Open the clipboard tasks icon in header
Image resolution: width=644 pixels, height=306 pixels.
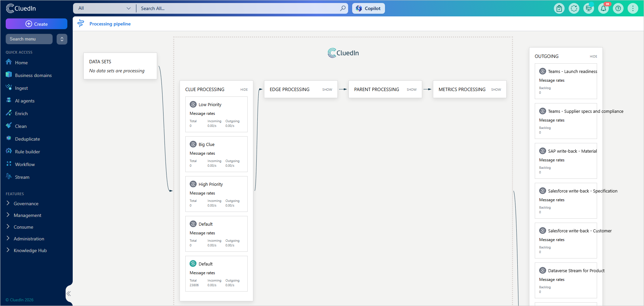coord(559,8)
